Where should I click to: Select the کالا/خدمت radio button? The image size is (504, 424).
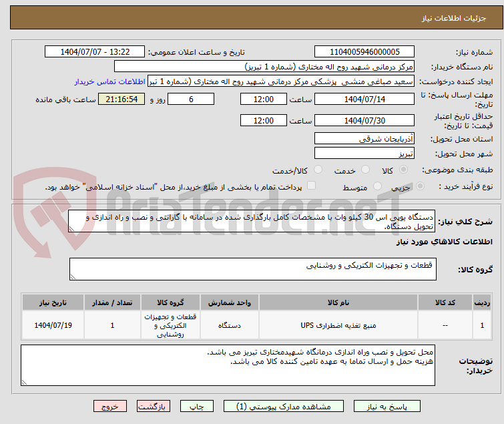pyautogui.click(x=318, y=170)
